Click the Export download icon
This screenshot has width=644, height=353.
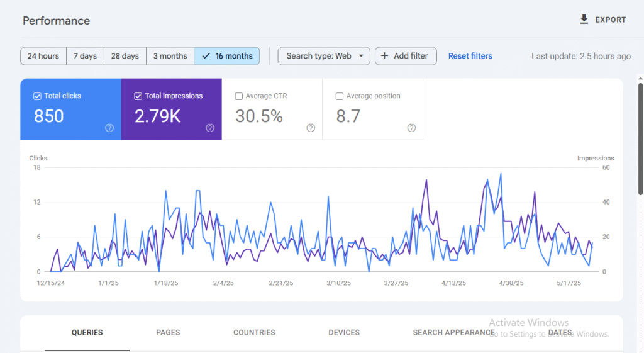[584, 20]
